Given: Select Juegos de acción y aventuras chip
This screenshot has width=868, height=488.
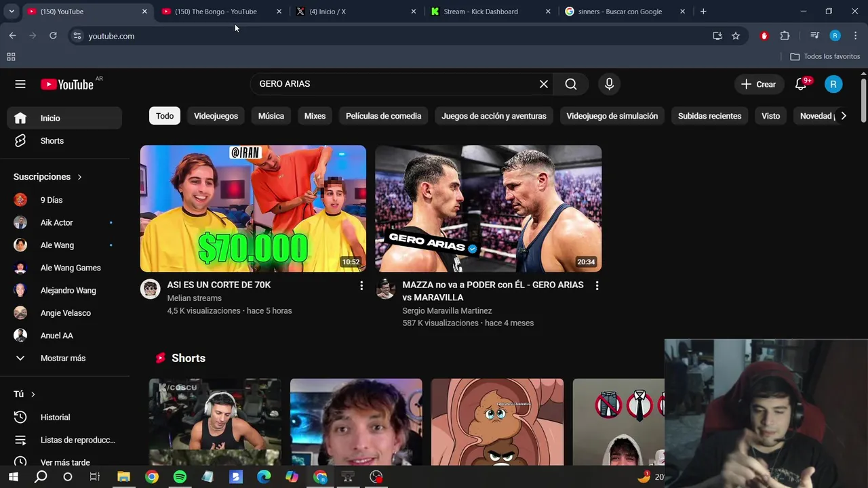Looking at the screenshot, I should coord(494,116).
